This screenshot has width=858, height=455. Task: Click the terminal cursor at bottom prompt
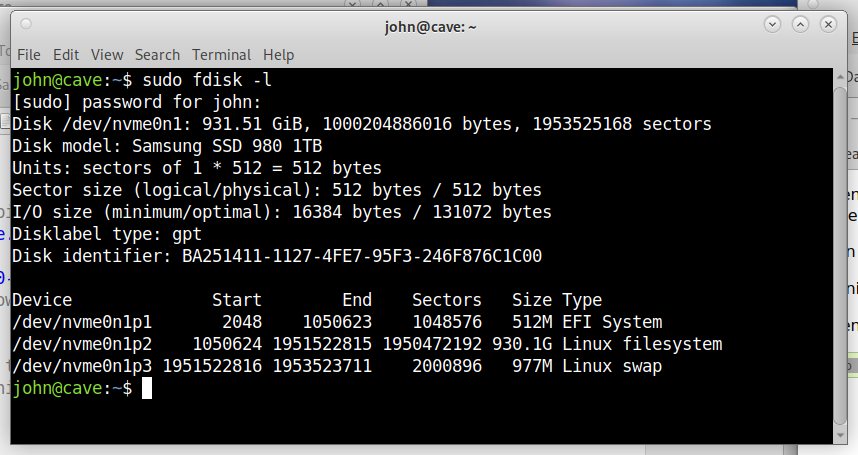click(x=147, y=388)
